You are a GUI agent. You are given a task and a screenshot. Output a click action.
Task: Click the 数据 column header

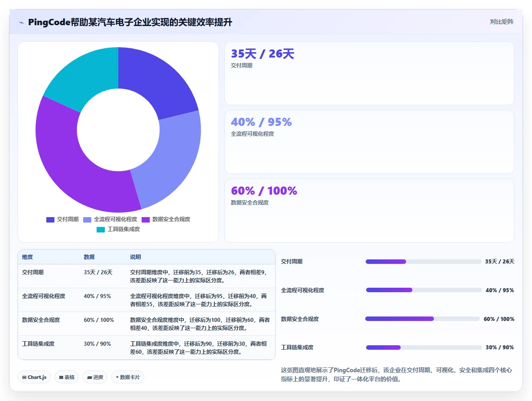[89, 257]
